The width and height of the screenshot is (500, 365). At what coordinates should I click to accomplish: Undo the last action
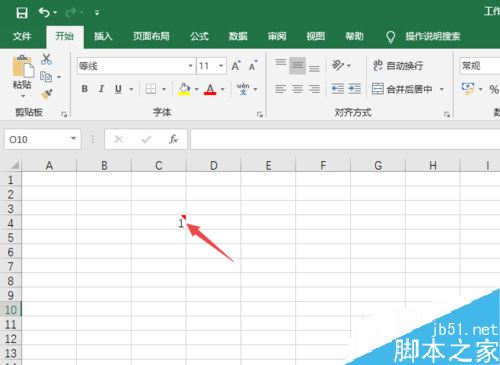coord(44,13)
